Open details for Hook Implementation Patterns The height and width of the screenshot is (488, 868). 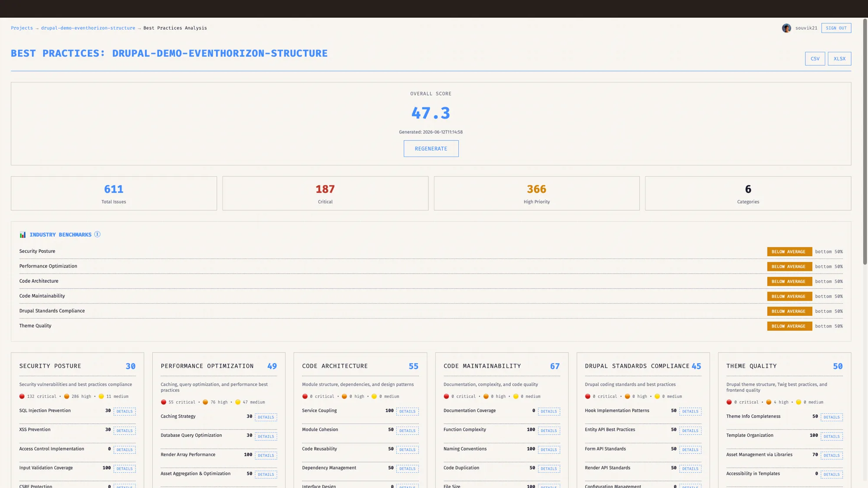690,411
